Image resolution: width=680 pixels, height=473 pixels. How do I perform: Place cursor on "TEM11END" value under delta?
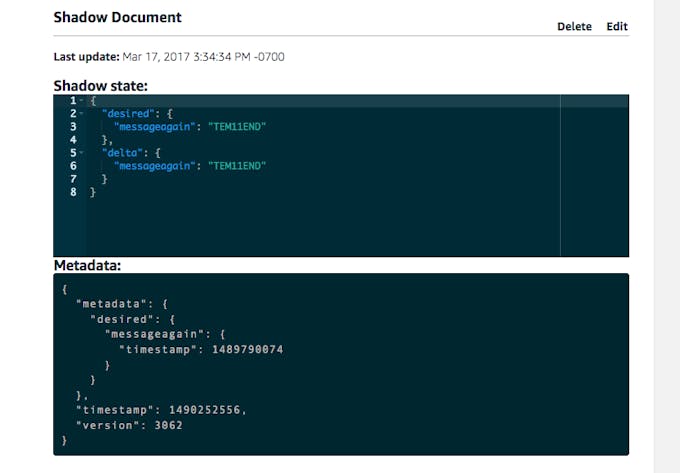237,166
